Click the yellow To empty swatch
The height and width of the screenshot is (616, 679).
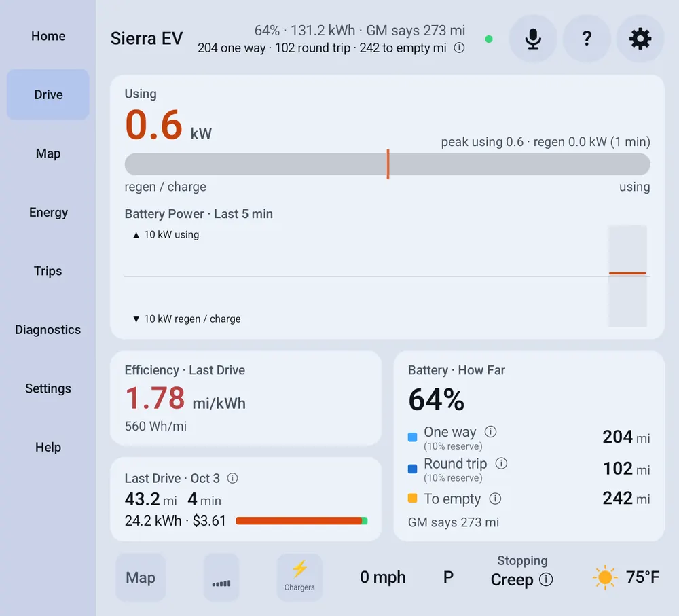tap(412, 499)
